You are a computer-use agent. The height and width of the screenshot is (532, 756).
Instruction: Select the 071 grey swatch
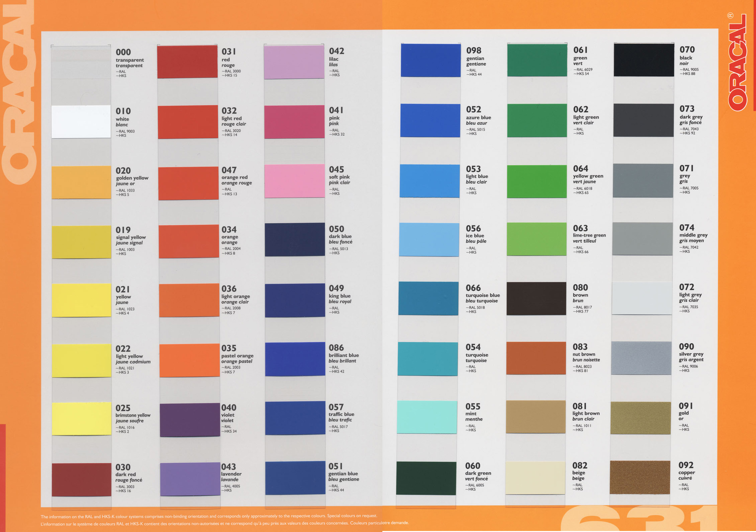click(643, 180)
